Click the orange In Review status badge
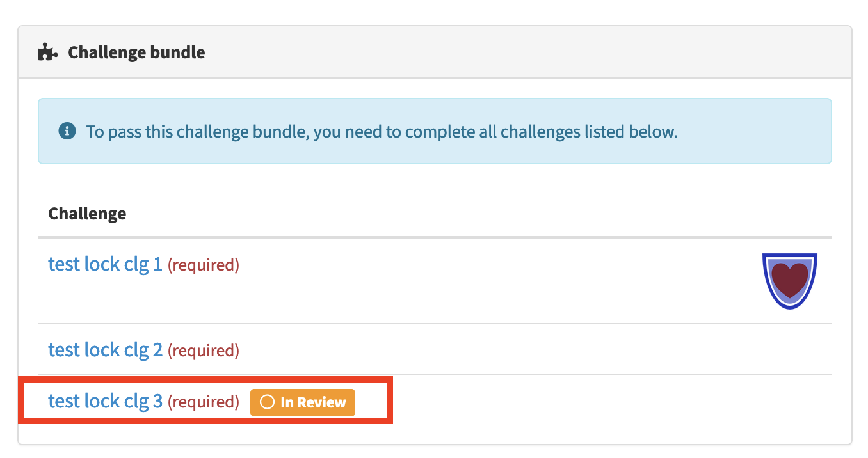Image resolution: width=868 pixels, height=458 pixels. point(302,402)
